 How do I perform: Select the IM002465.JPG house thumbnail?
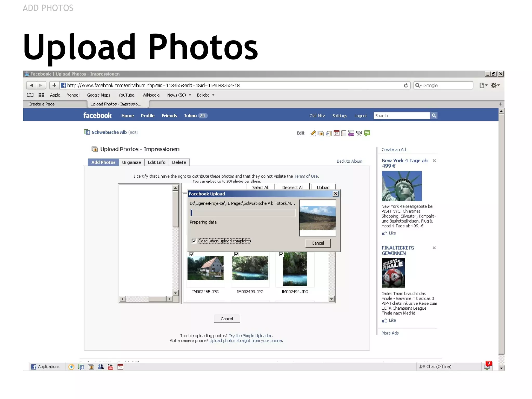(205, 268)
